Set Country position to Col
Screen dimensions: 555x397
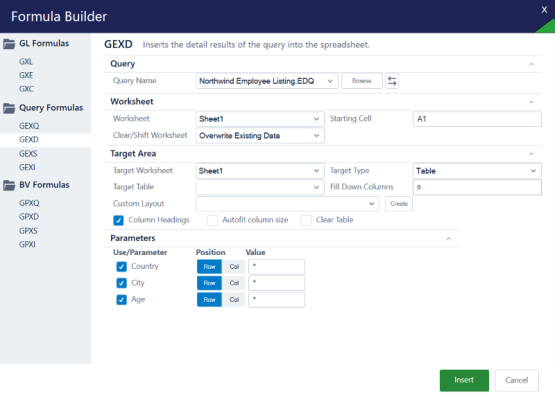[x=234, y=266]
